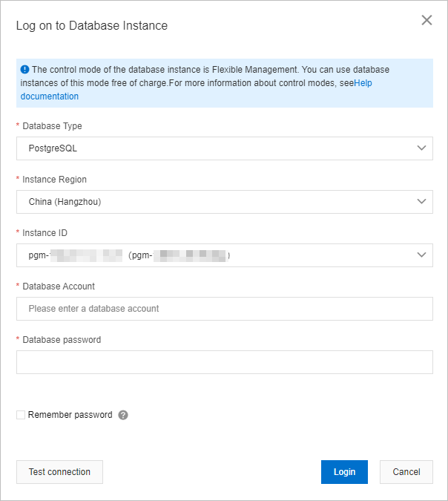The width and height of the screenshot is (448, 501).
Task: Open the Help documentation link
Action: (x=49, y=96)
